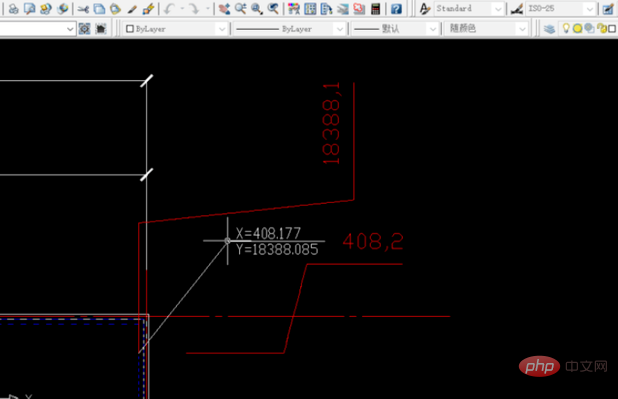
Task: Open Dimension Style manager icon
Action: (x=517, y=9)
